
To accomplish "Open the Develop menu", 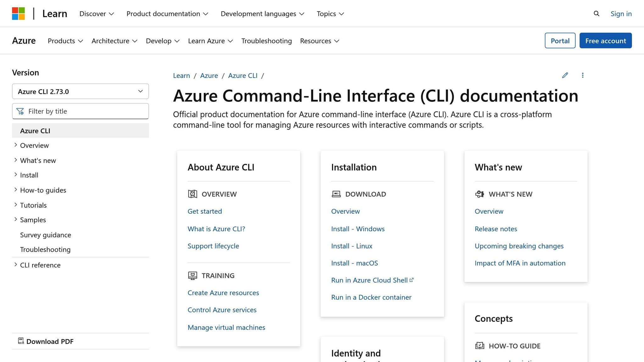I will (163, 41).
